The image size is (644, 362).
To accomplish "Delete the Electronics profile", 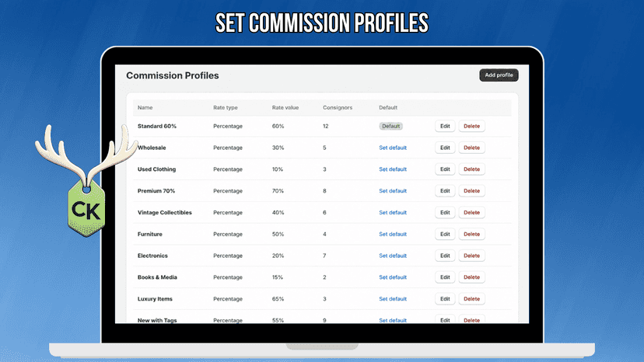I will [471, 256].
